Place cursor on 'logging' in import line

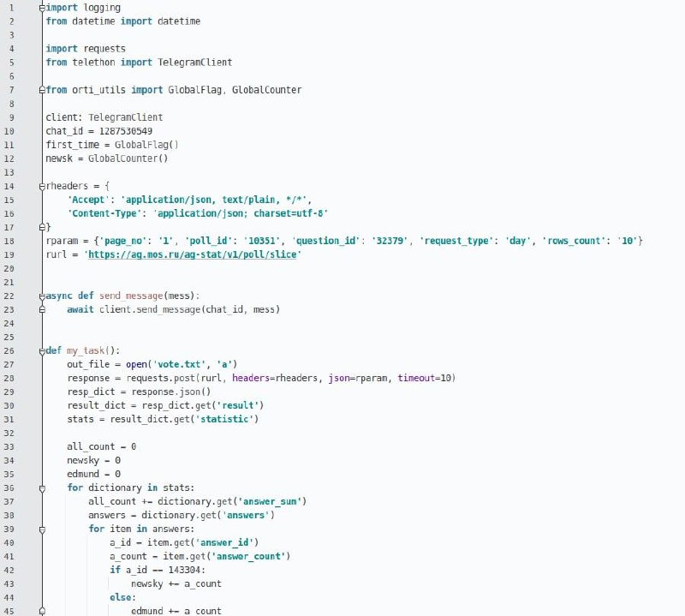point(102,8)
